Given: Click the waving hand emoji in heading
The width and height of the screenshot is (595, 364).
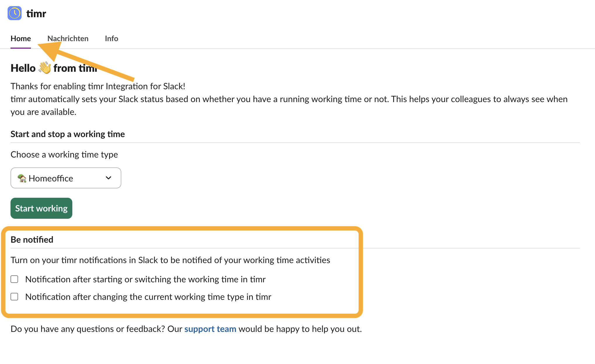Looking at the screenshot, I should [45, 68].
